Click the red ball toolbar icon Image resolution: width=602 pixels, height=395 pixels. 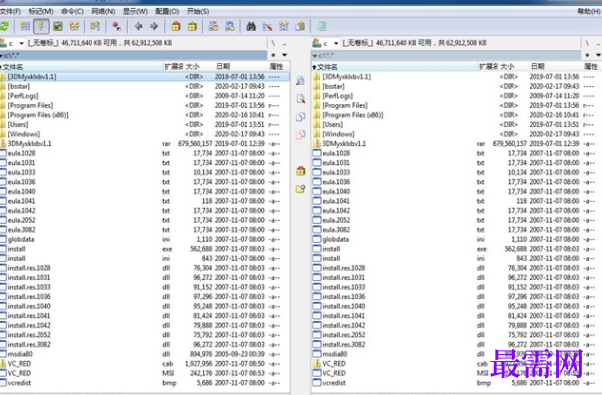pos(116,26)
